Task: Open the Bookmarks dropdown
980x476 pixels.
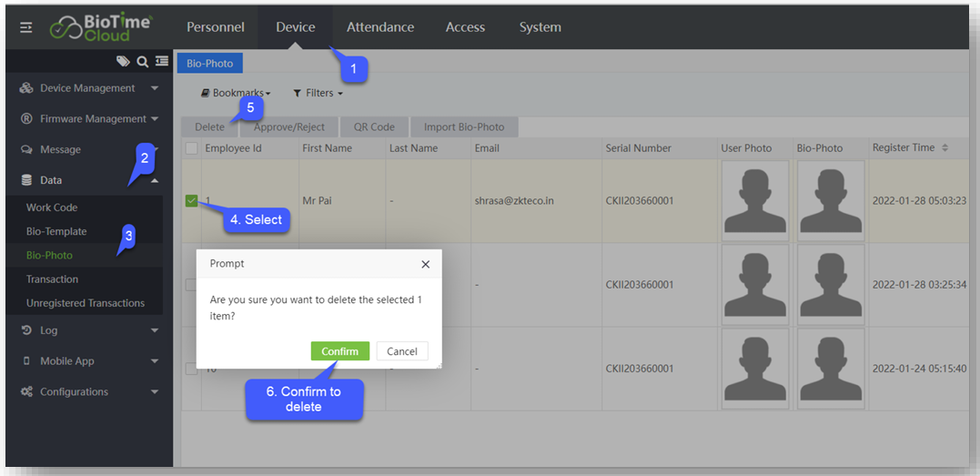Action: (x=236, y=93)
